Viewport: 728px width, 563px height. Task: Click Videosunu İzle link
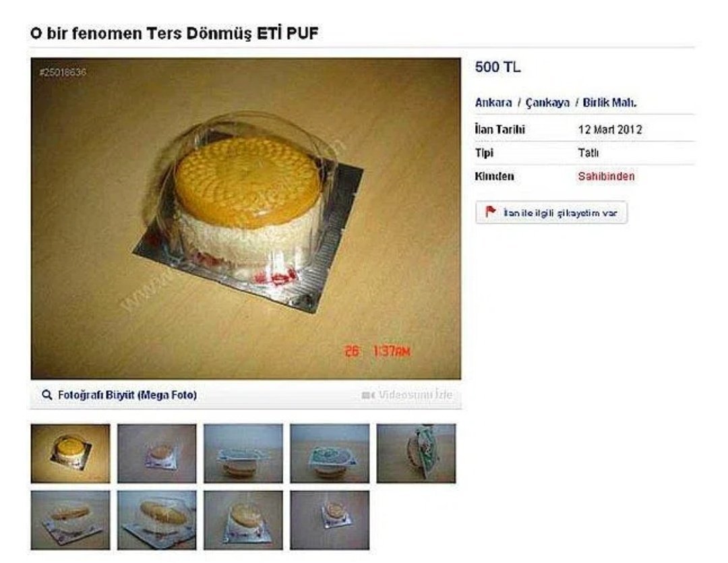click(415, 395)
